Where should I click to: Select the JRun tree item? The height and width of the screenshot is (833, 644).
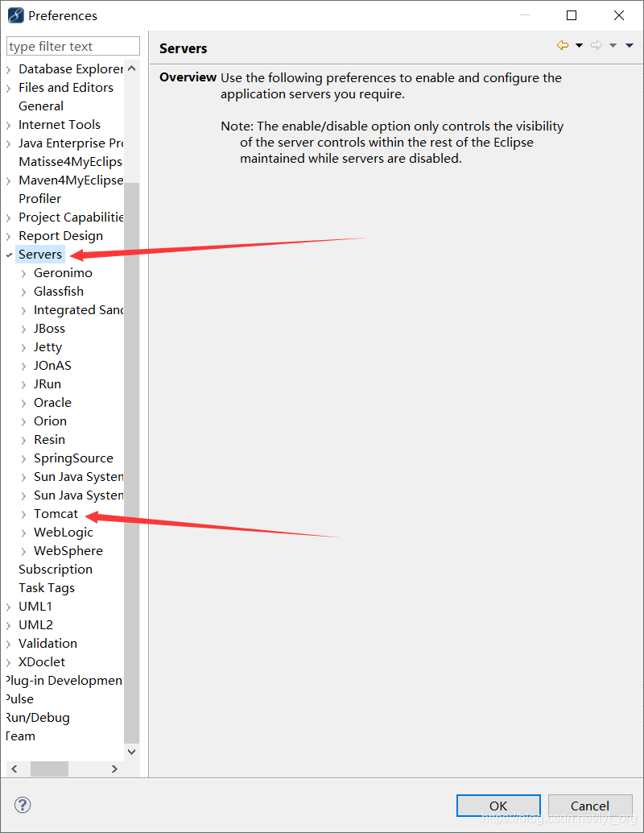click(x=47, y=384)
